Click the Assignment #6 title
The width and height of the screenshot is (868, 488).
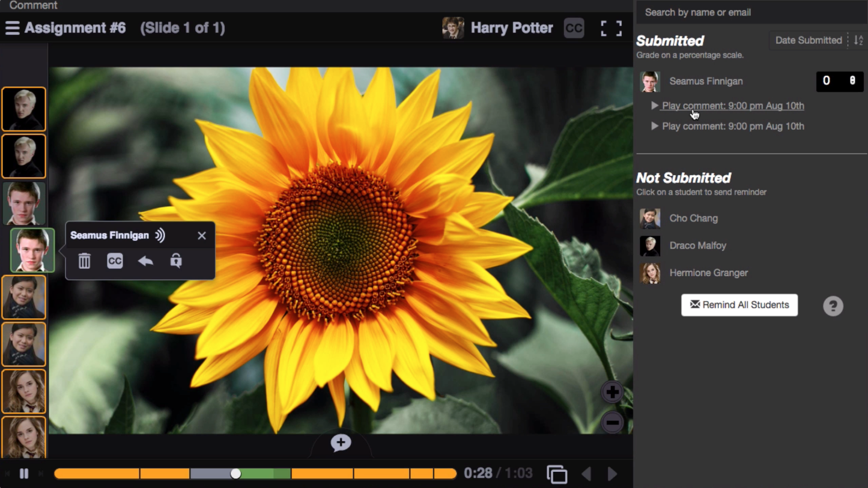tap(75, 28)
